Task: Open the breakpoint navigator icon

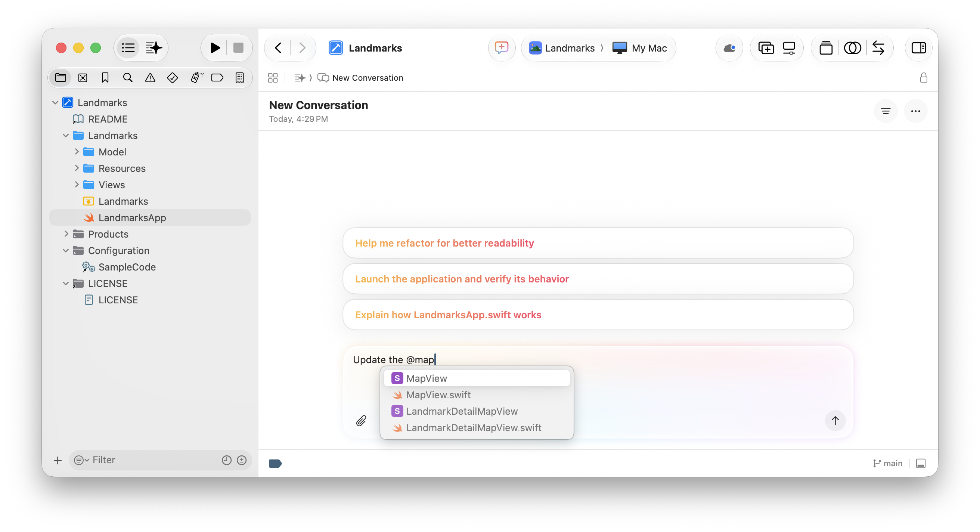Action: pyautogui.click(x=217, y=78)
